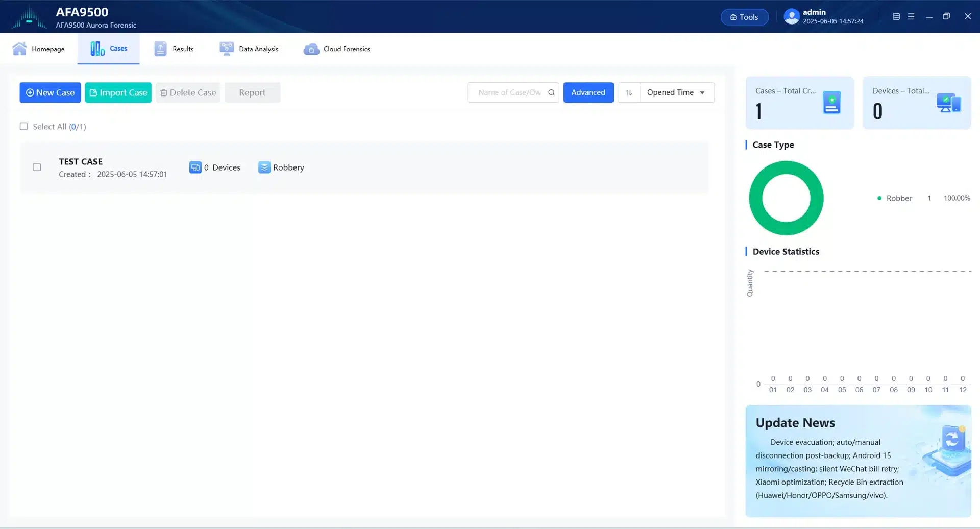Viewport: 980px width, 529px height.
Task: Open the Data Analysis tab
Action: [249, 49]
